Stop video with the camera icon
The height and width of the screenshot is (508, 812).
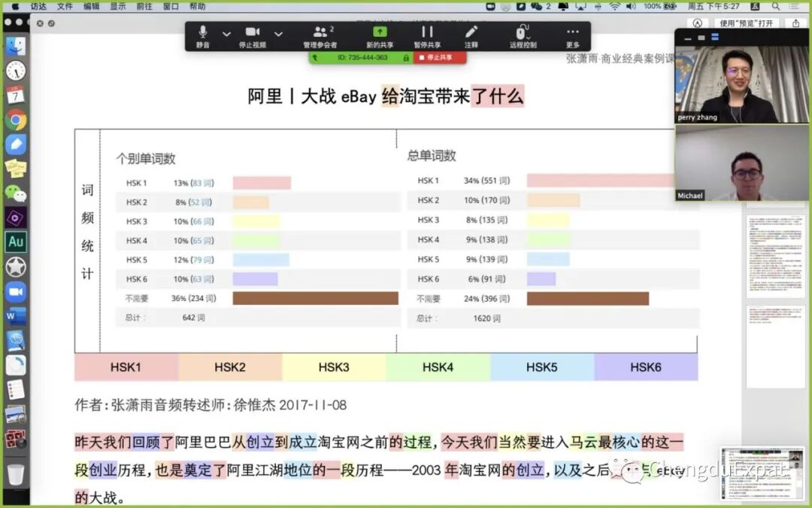[x=252, y=36]
